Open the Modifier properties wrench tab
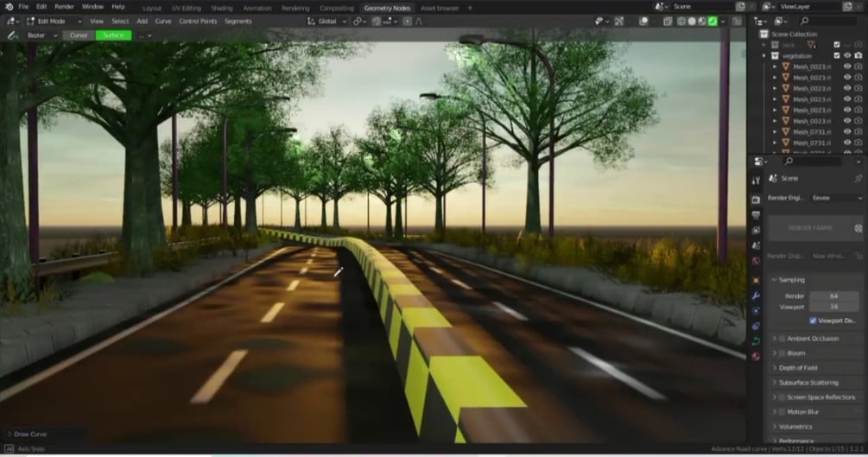The width and height of the screenshot is (868, 457). coord(756,295)
